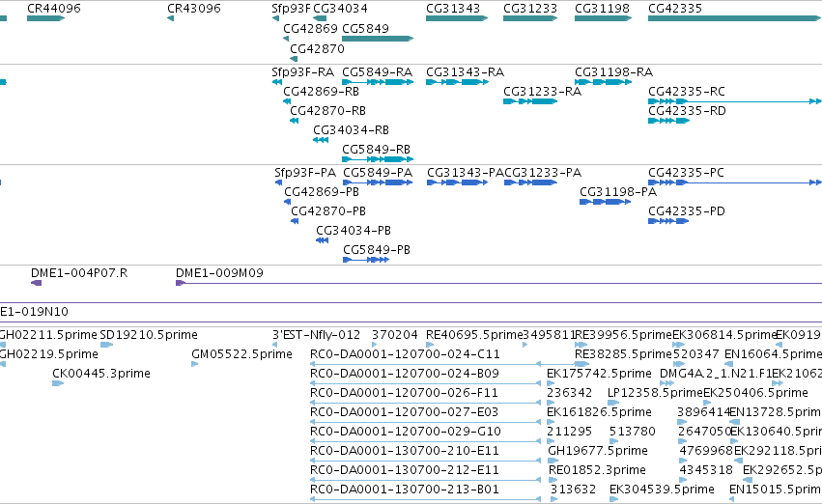Select the 370204 EST label
Image resolution: width=822 pixels, height=504 pixels.
click(x=395, y=335)
